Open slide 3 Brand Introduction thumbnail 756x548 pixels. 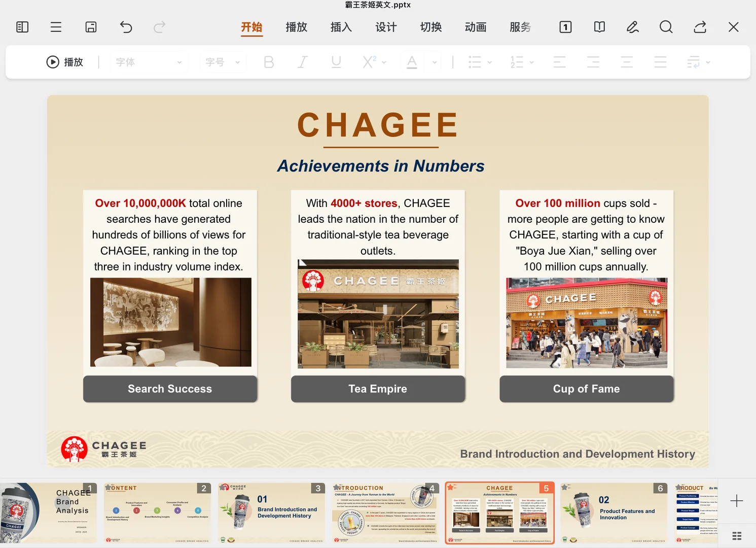pyautogui.click(x=271, y=513)
